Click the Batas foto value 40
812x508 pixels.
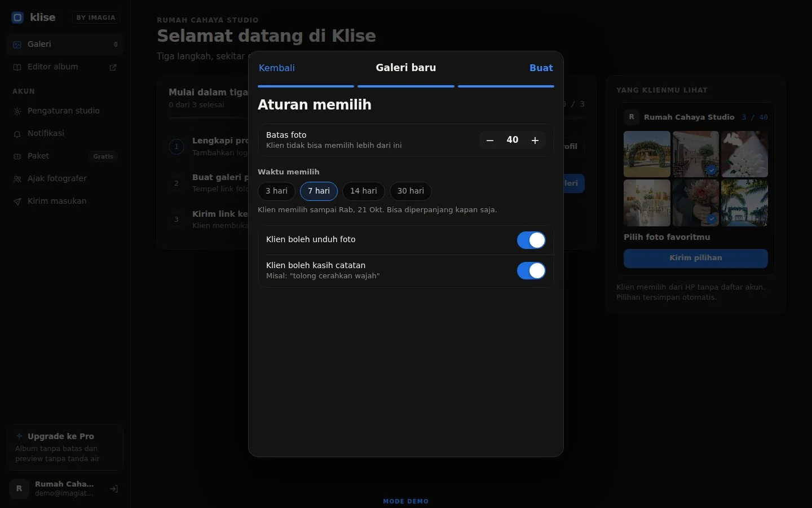point(513,140)
